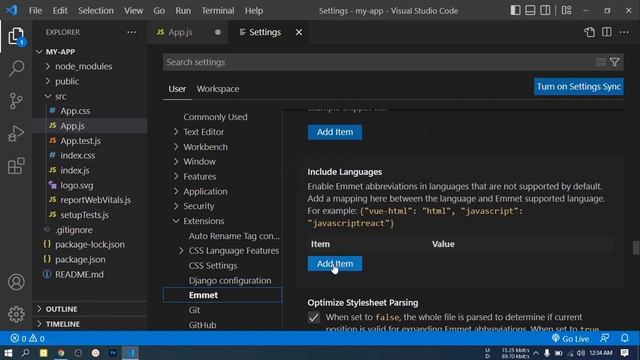Open the Extensions view

coord(16,166)
